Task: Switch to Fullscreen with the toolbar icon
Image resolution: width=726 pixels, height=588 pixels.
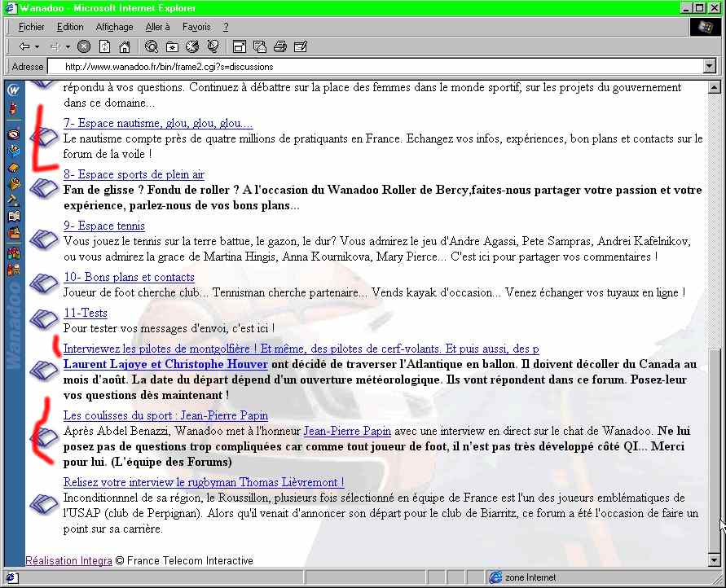Action: 240,46
